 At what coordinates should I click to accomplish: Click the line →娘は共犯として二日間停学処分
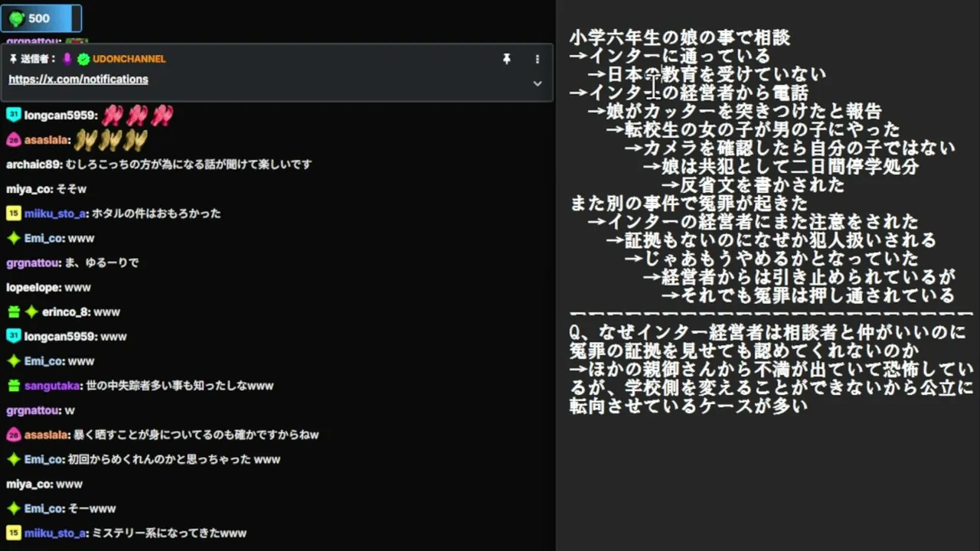click(x=781, y=166)
